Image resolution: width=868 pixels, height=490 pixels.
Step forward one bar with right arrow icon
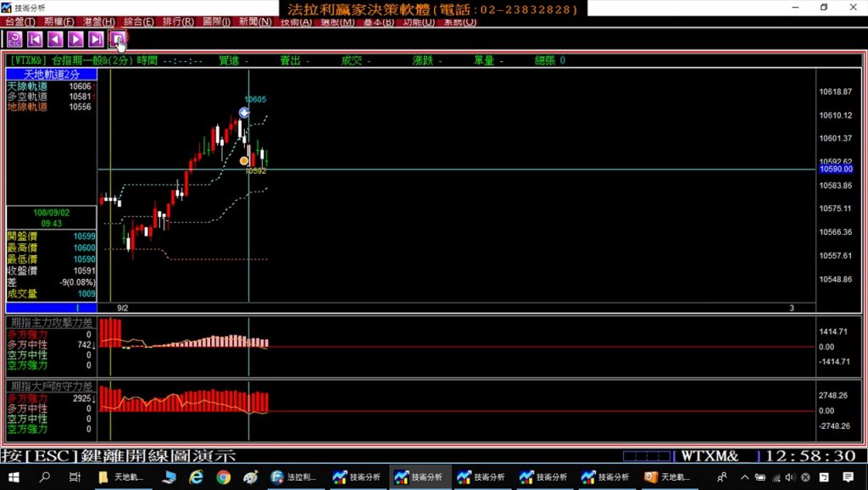pyautogui.click(x=75, y=39)
